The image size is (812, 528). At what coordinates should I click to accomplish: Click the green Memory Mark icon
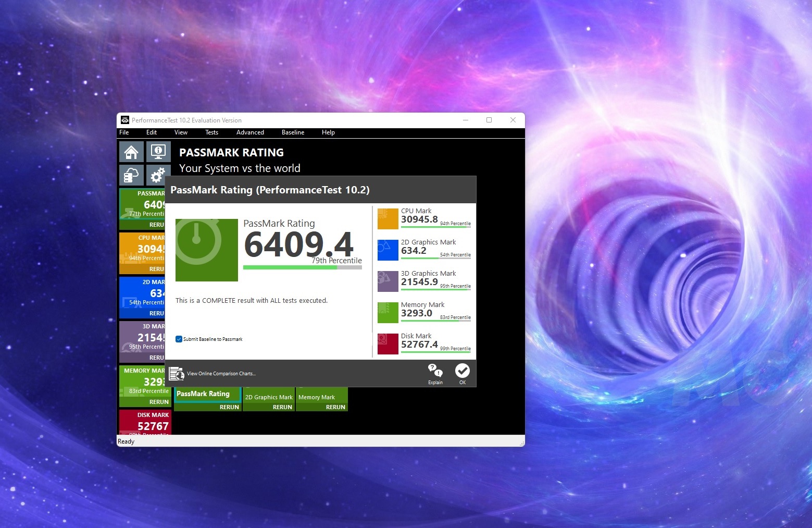[x=388, y=313]
